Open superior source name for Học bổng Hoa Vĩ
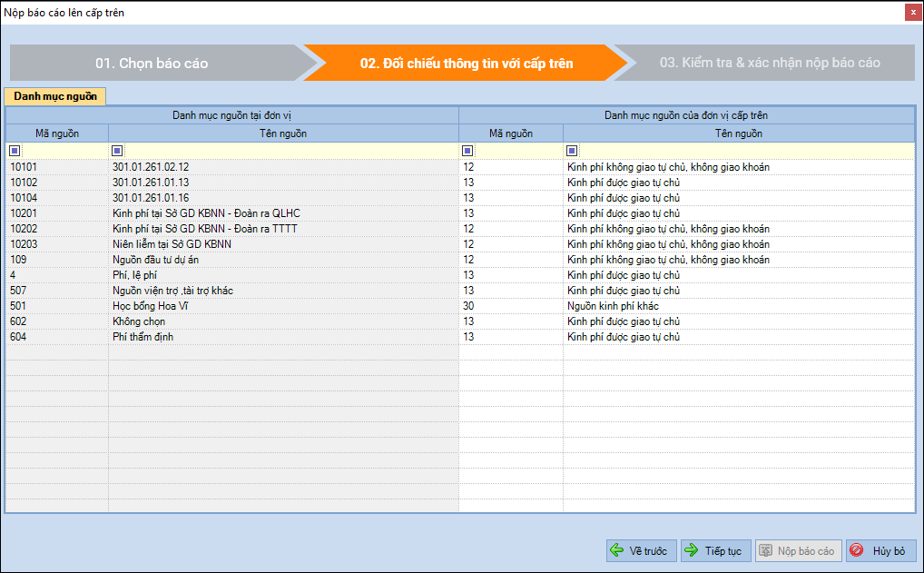This screenshot has width=924, height=573. [738, 306]
